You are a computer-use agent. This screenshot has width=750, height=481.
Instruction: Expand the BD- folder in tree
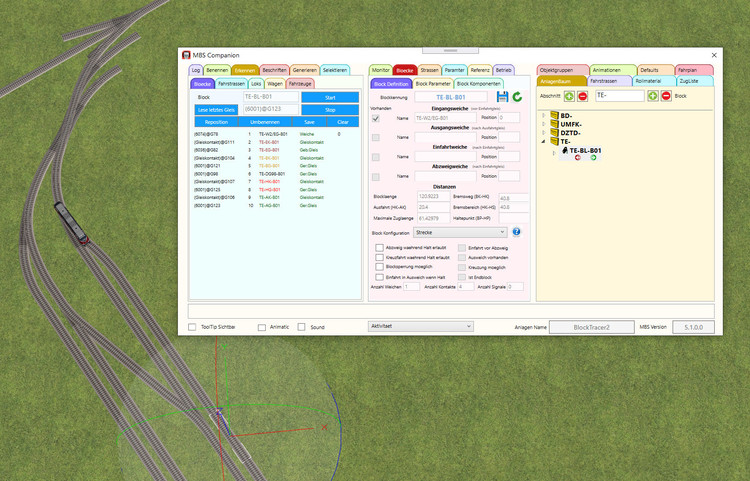click(544, 115)
